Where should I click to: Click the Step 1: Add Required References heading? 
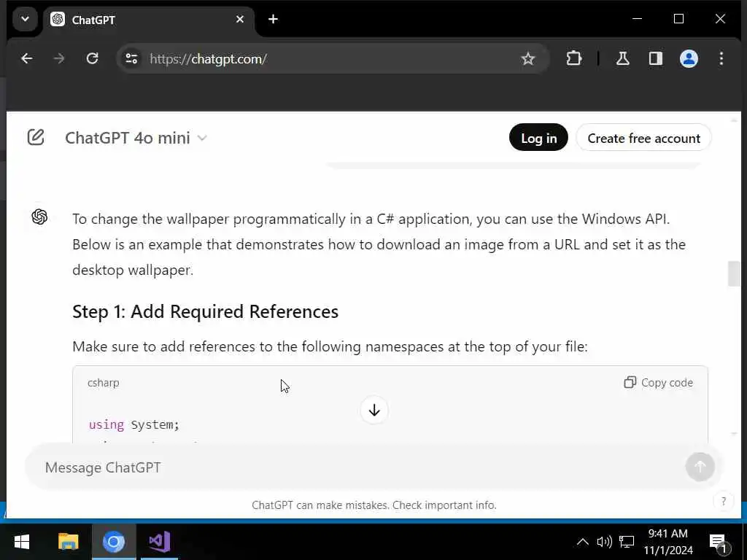(205, 311)
